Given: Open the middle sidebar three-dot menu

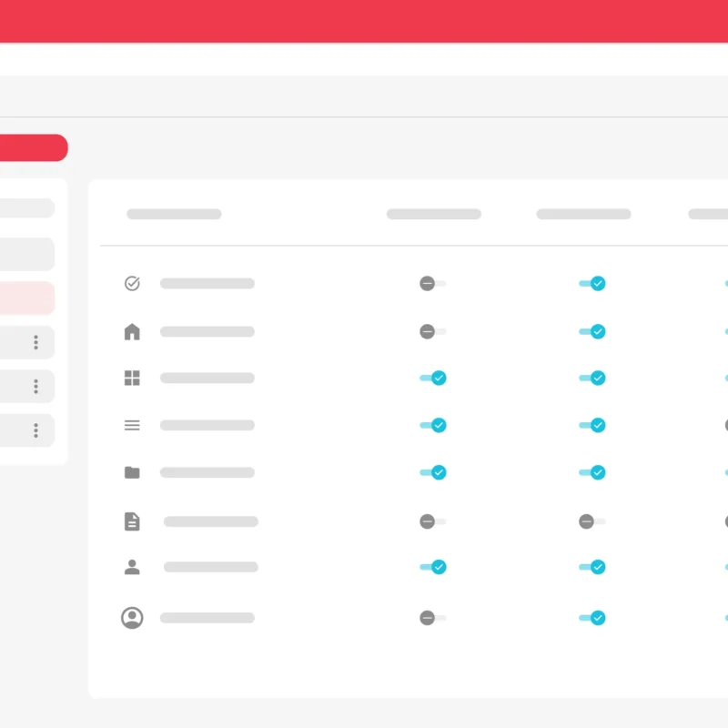Looking at the screenshot, I should click(x=35, y=386).
